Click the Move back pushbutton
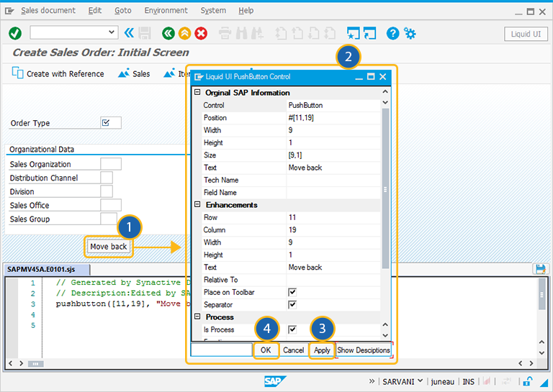The width and height of the screenshot is (553, 392). 108,247
